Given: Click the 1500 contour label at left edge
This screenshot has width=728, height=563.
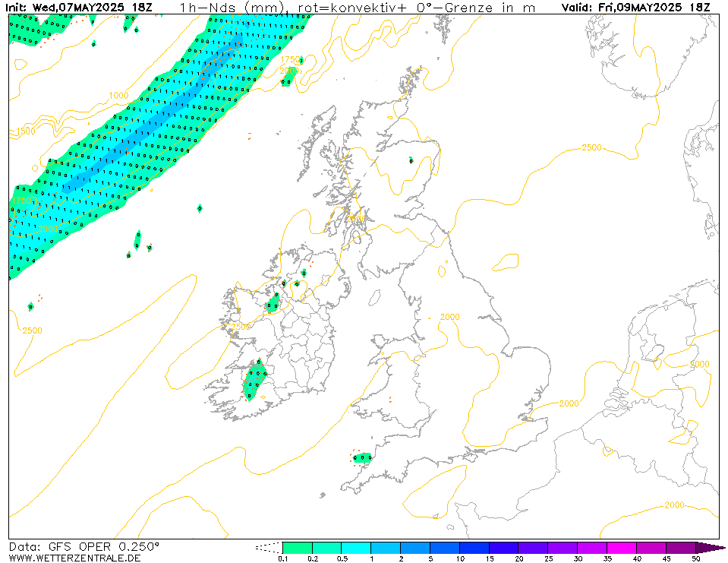Looking at the screenshot, I should click(x=25, y=131).
